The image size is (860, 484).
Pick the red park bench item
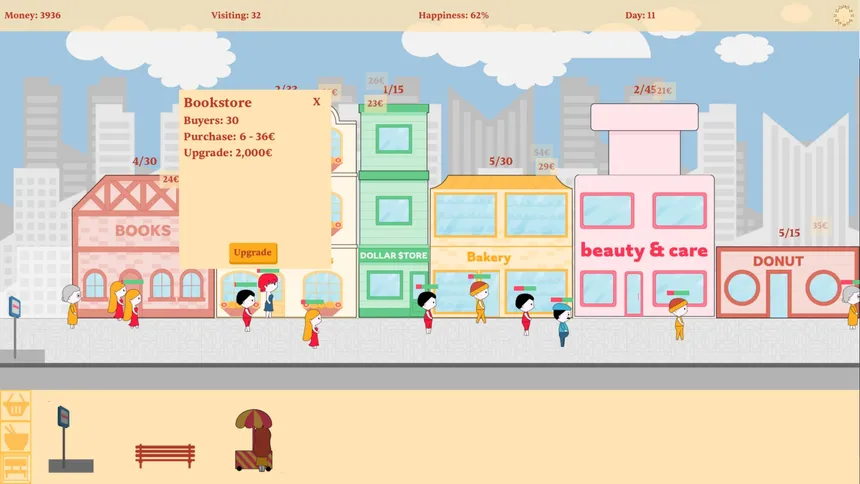pyautogui.click(x=165, y=456)
